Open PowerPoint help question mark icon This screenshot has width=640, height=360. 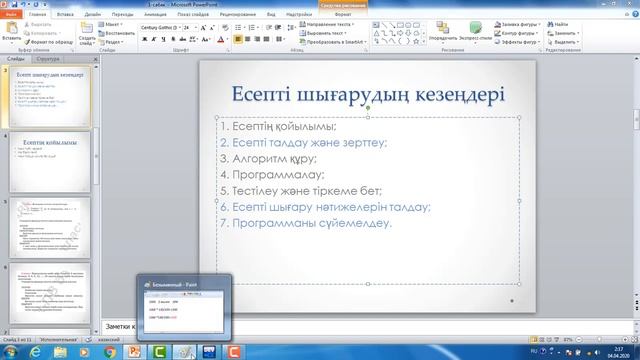pos(636,14)
